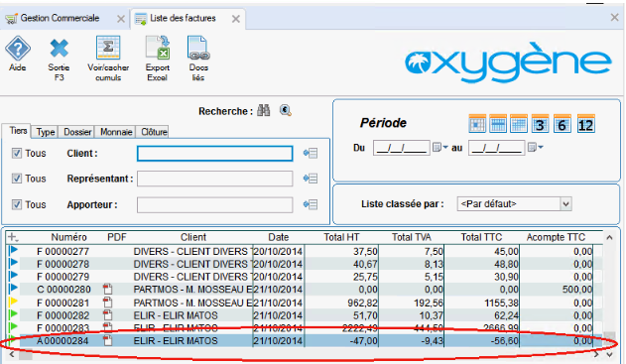
Task: Focus the Client input field
Action: [x=215, y=154]
